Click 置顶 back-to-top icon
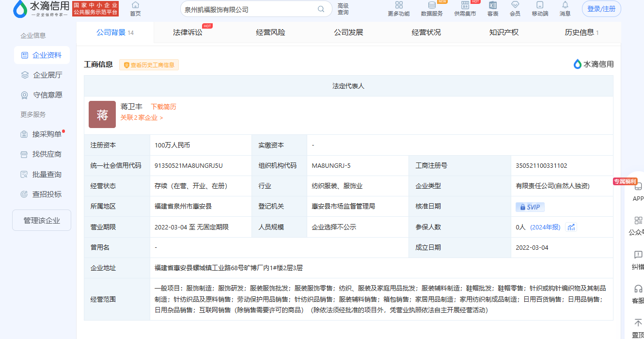The image size is (644, 339). coord(638,323)
